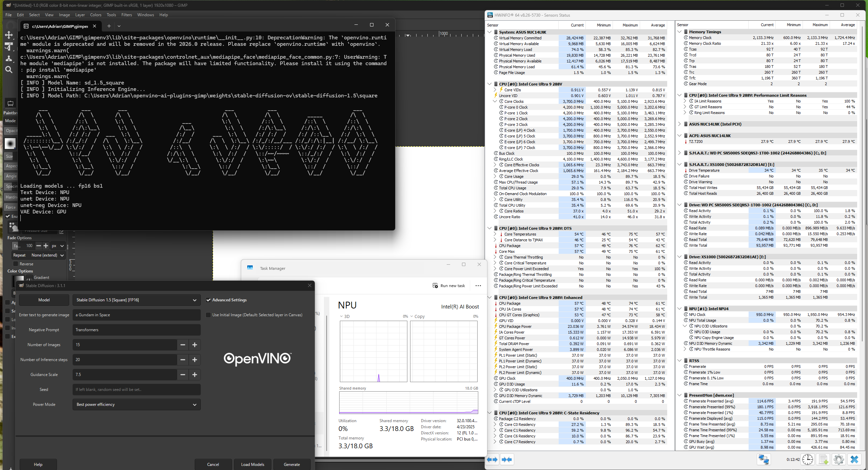Start HWiNFO logging with the sheet-plus icon
868x470 pixels.
pyautogui.click(x=823, y=459)
